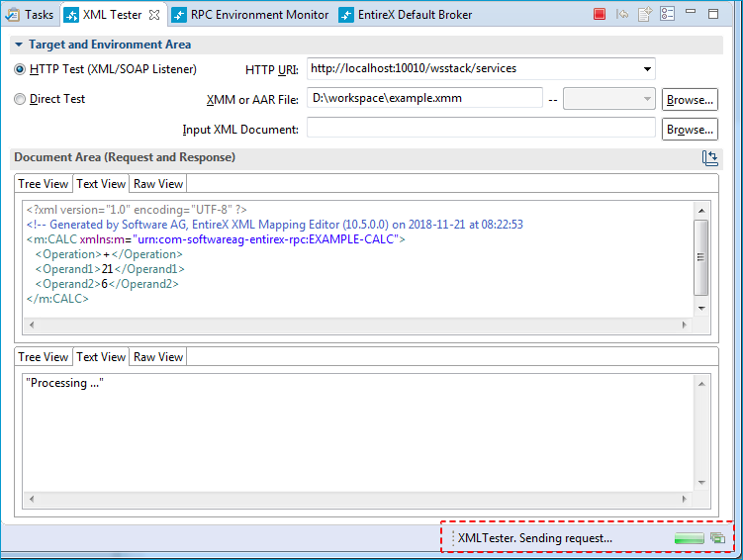Screen dimensions: 743x560
Task: Click the save document toolbar icon
Action: (645, 14)
